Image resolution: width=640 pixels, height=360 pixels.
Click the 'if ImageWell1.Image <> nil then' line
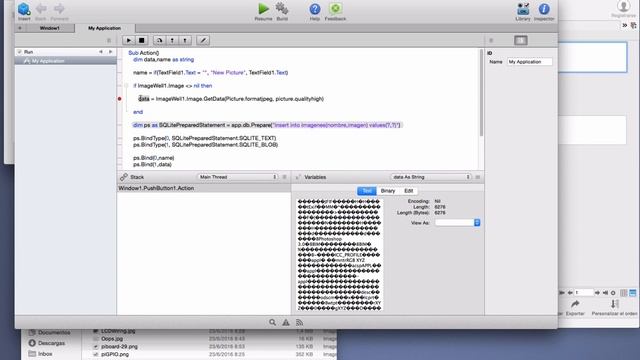pos(173,86)
